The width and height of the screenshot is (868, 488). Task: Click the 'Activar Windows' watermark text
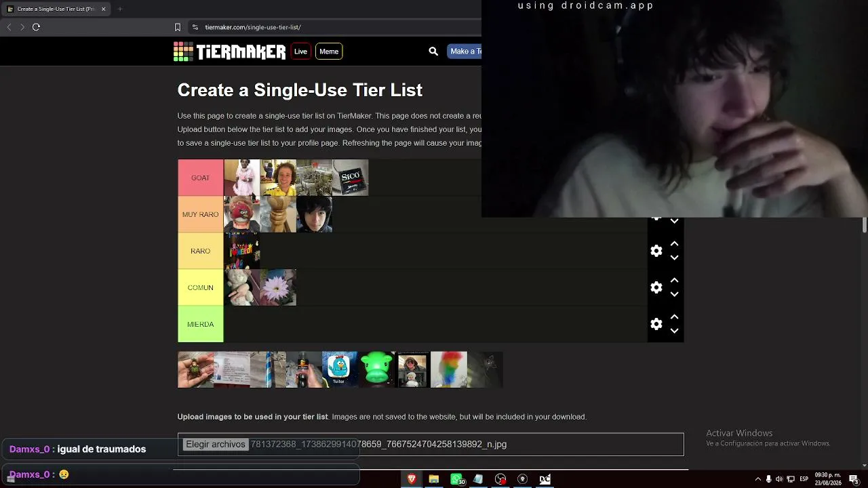(x=739, y=433)
